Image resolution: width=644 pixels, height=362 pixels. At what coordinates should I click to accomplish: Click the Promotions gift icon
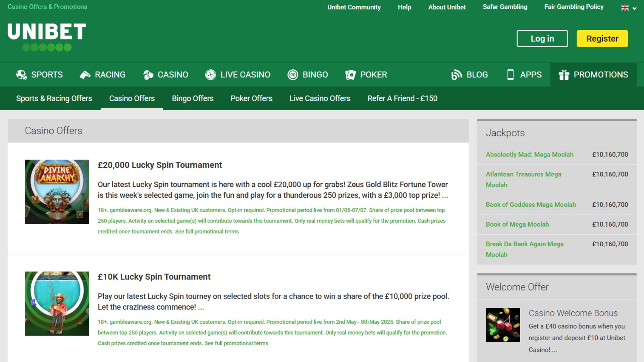(564, 74)
